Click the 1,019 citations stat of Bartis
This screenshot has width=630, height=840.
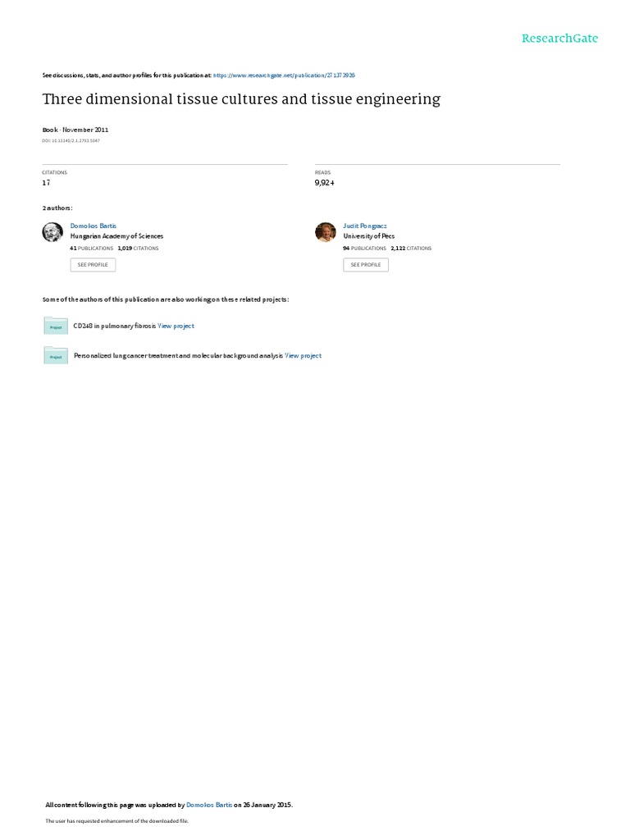point(138,249)
